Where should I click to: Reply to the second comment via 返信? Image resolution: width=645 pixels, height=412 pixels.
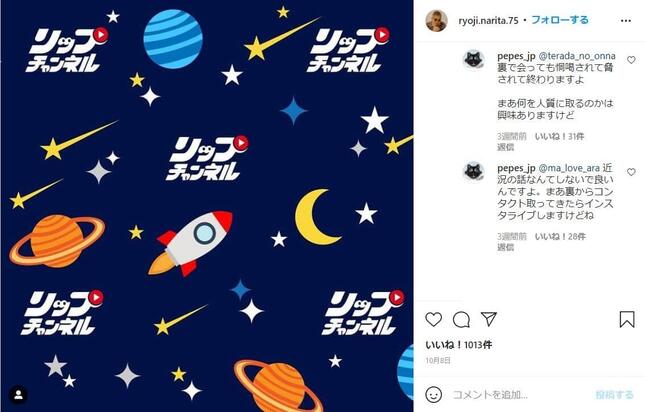coord(506,247)
